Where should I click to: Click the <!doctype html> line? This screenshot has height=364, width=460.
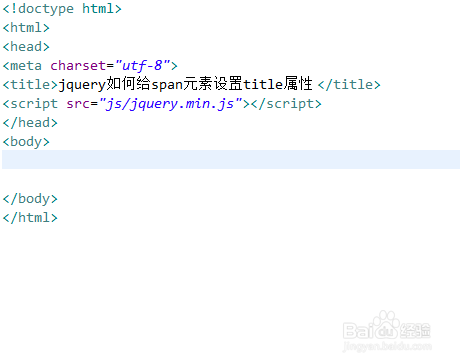[62, 9]
